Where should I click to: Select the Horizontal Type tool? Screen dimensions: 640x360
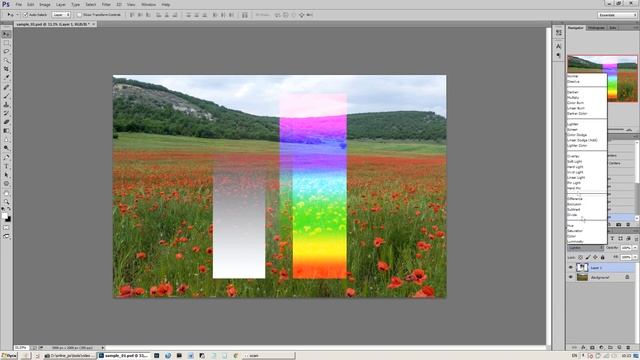coord(6,166)
